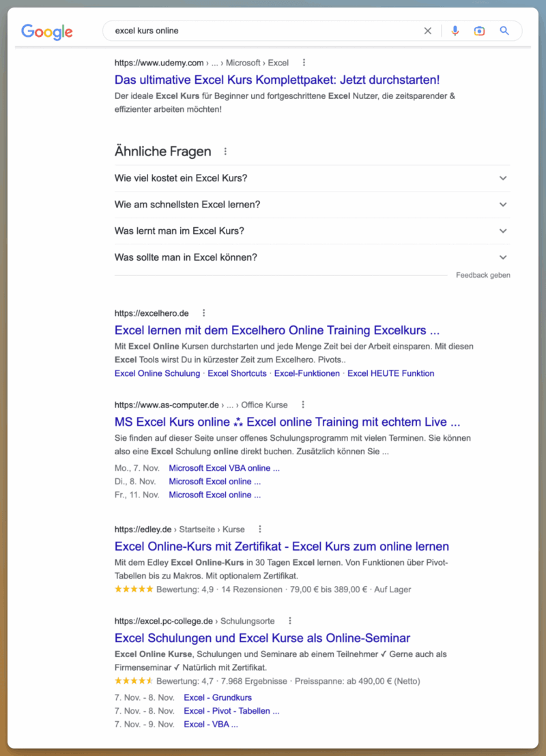
Task: Click the Google logo
Action: click(x=46, y=32)
